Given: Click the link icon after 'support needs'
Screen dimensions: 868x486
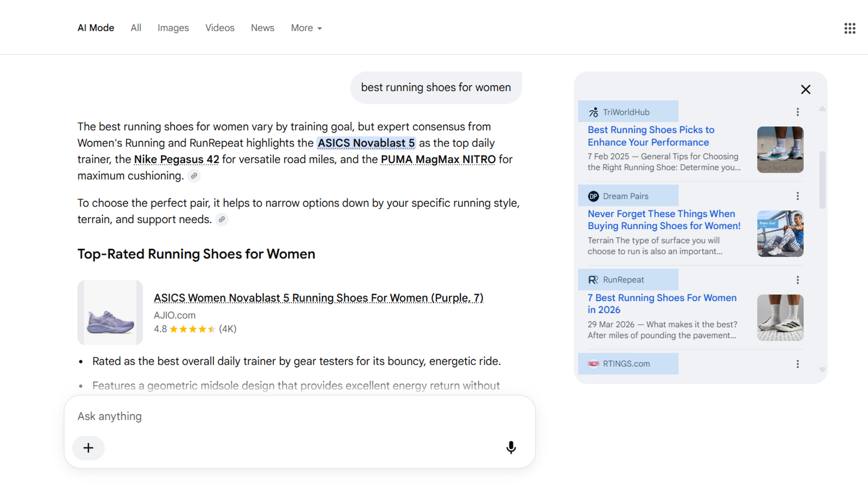Looking at the screenshot, I should [222, 220].
